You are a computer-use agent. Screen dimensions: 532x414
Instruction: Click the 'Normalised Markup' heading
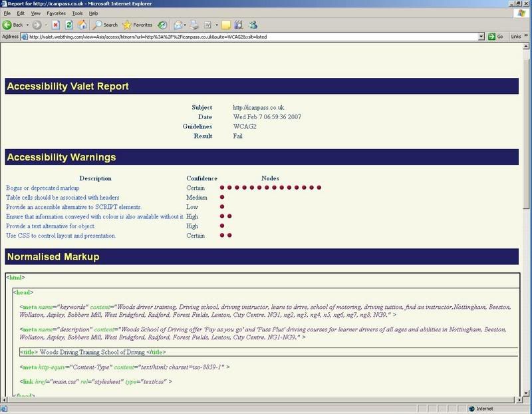click(53, 257)
